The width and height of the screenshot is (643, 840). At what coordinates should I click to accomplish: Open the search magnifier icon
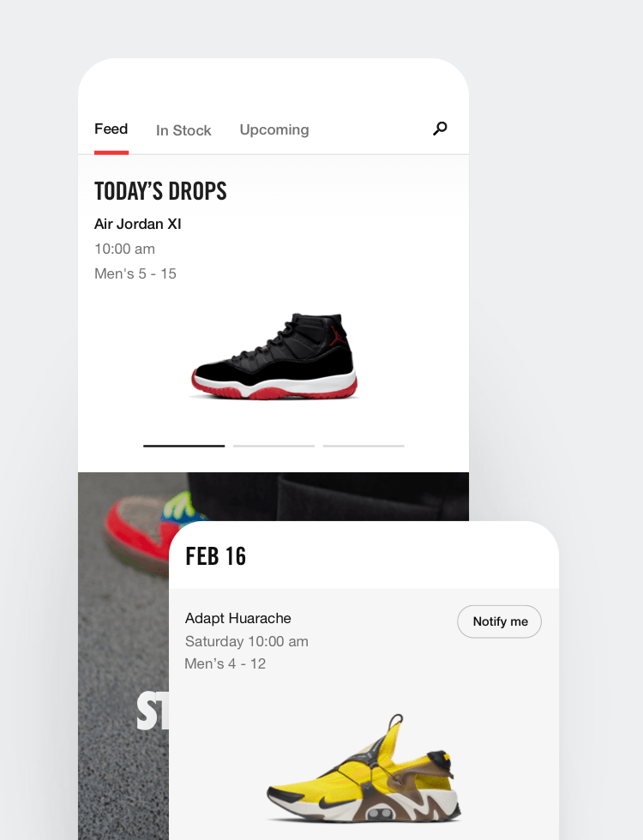[x=440, y=129]
